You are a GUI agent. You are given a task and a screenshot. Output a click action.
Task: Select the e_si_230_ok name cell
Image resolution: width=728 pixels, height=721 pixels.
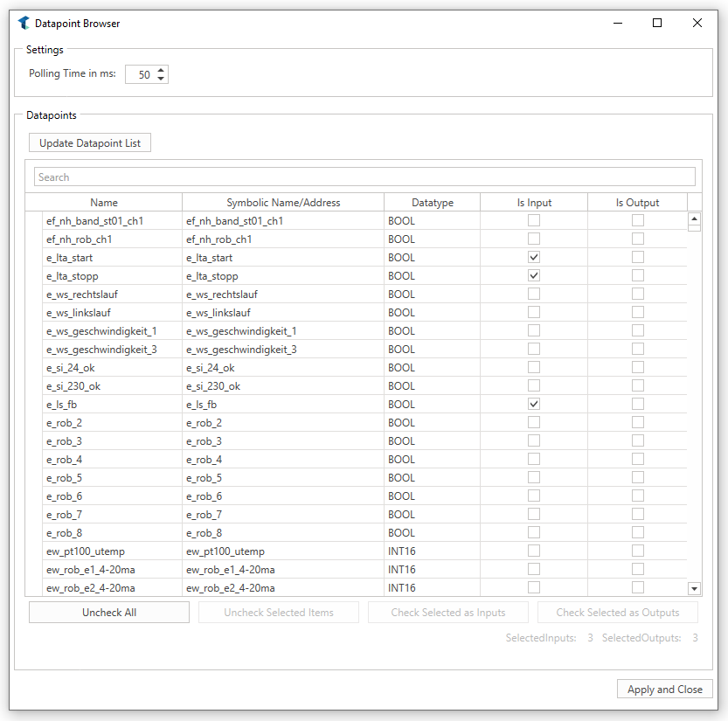112,385
